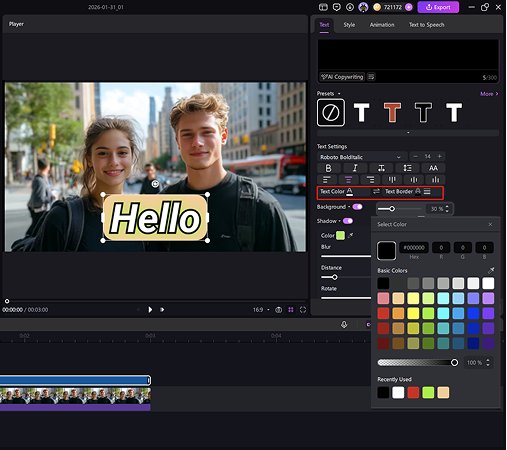Open the character spacing control
The height and width of the screenshot is (450, 507).
point(381,168)
